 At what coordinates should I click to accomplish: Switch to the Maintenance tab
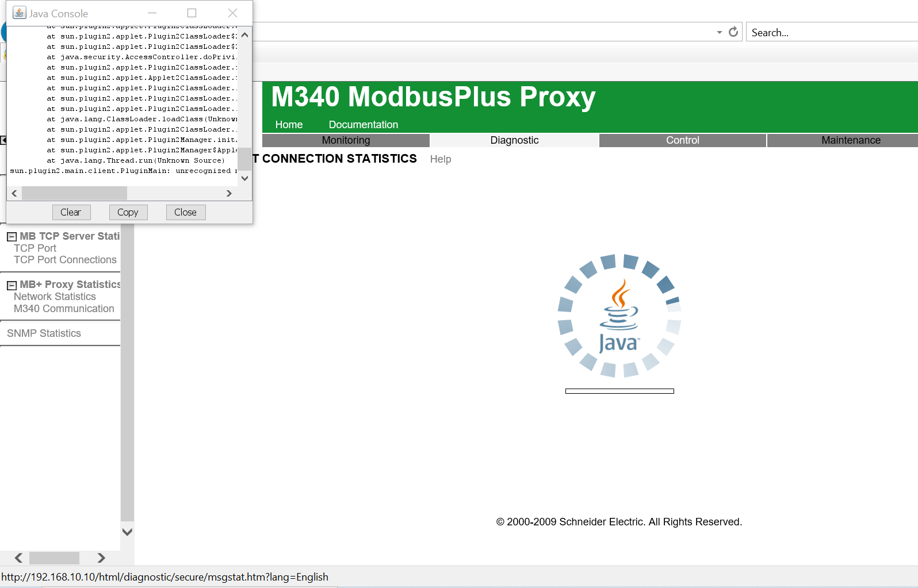click(843, 140)
